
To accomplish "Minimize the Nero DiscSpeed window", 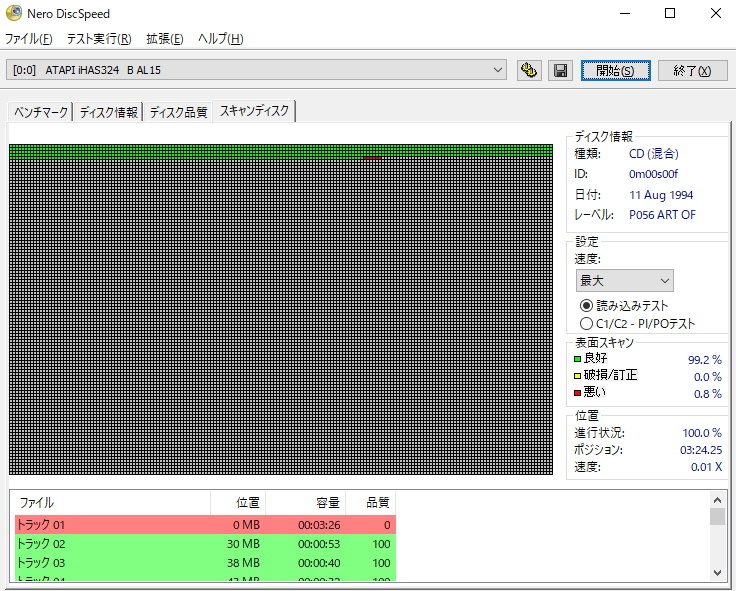I will (x=625, y=13).
